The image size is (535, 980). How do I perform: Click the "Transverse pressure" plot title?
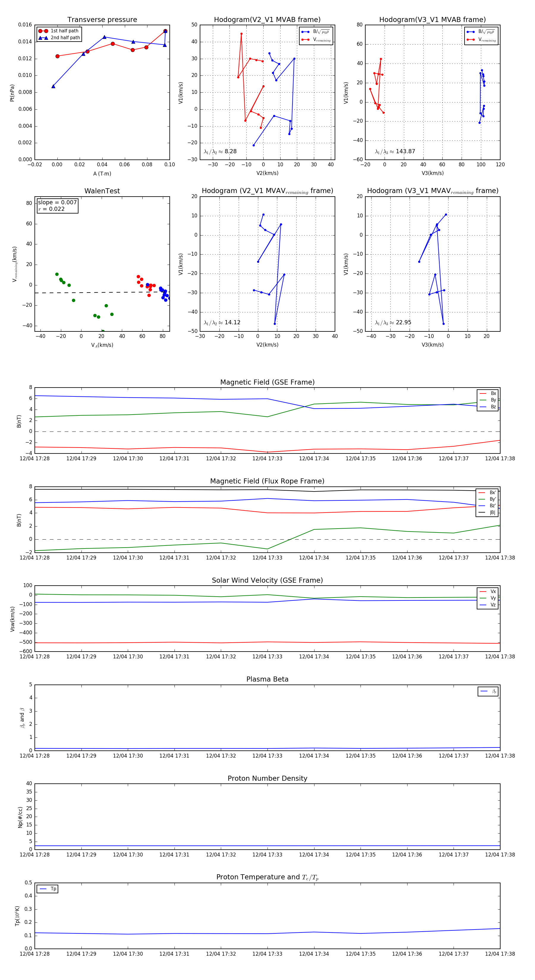[x=102, y=20]
